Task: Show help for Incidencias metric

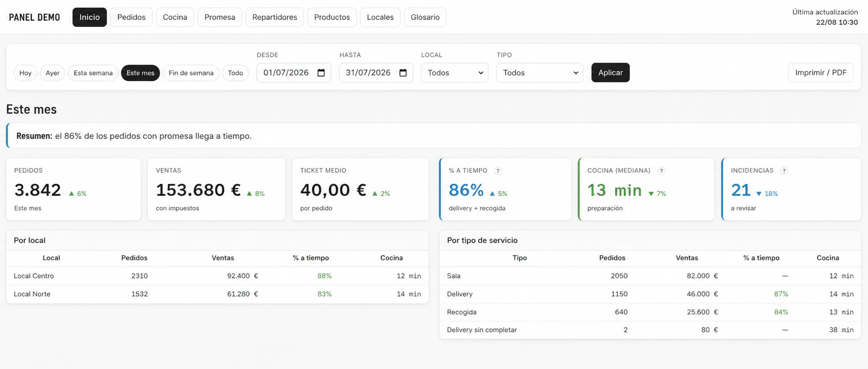Action: (x=784, y=171)
